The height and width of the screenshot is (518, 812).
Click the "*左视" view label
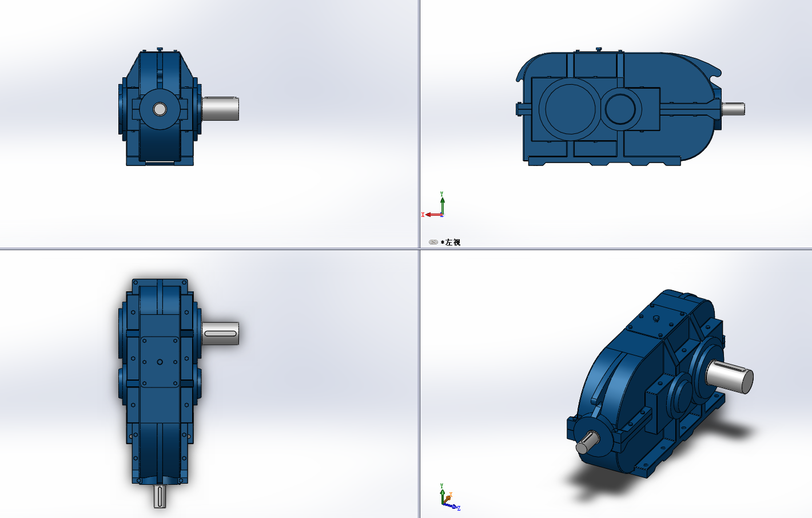451,242
